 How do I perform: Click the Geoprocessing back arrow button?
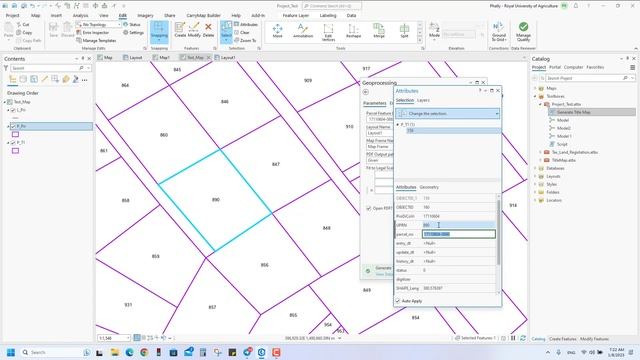366,92
